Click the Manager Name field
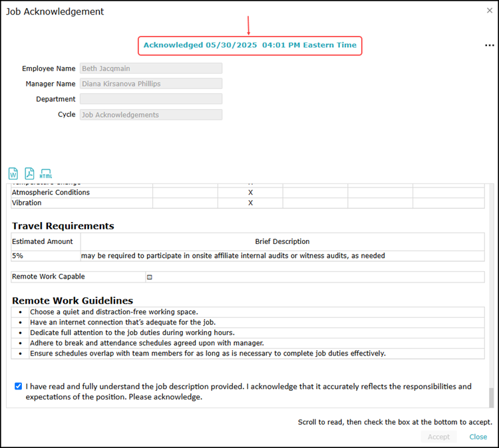The height and width of the screenshot is (448, 499). [x=151, y=84]
